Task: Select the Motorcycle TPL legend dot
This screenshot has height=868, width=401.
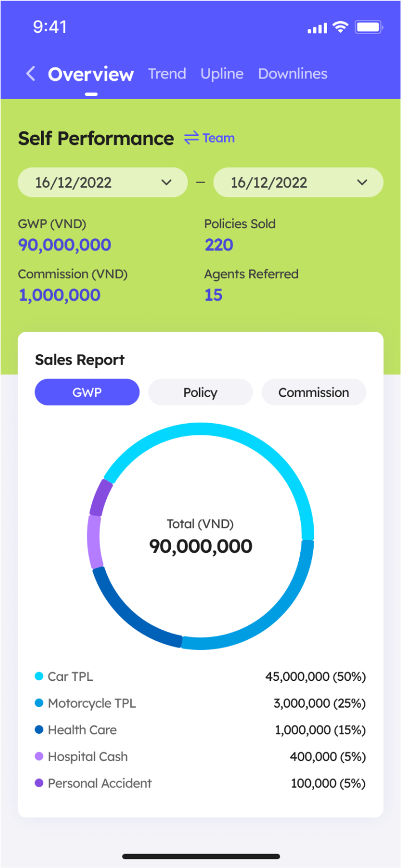Action: (x=38, y=703)
